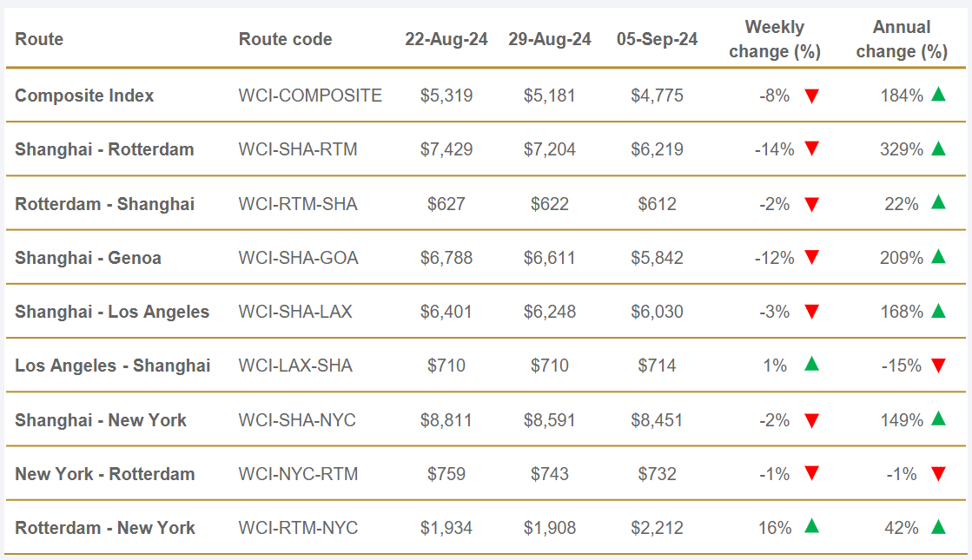Click the Weekly change (%) header
The image size is (972, 560).
[x=775, y=39]
